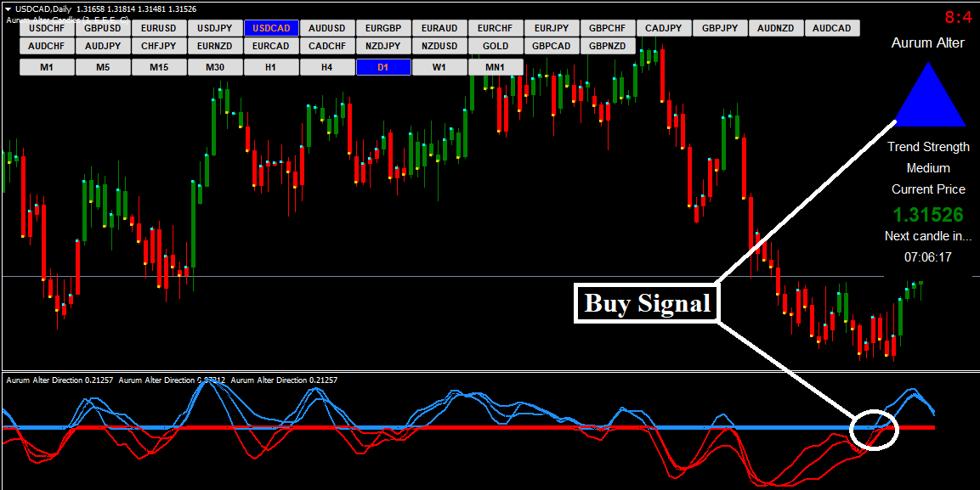Click the Buy Signal label box
The height and width of the screenshot is (490, 980).
tap(647, 303)
